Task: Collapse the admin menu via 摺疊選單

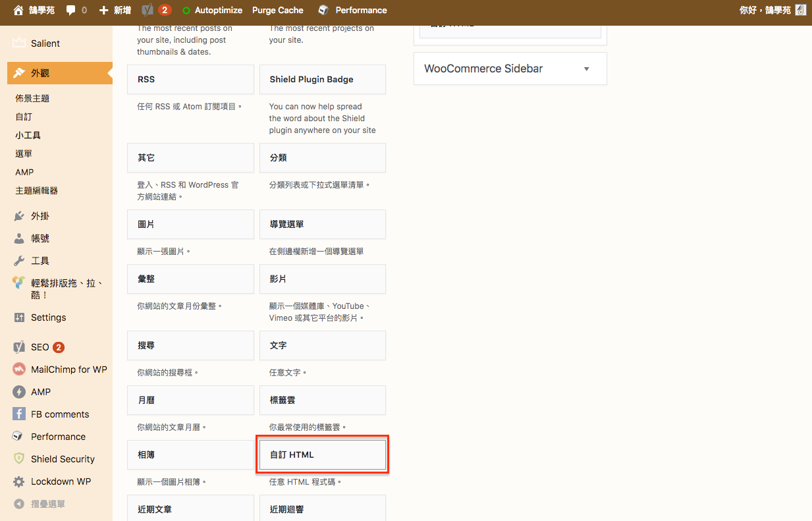Action: (33, 505)
